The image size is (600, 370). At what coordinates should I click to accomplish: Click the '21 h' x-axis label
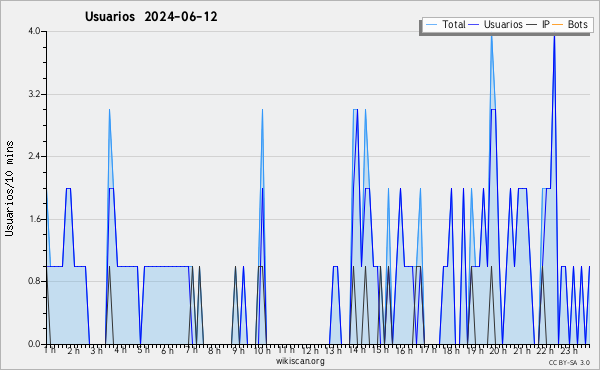coord(522,350)
